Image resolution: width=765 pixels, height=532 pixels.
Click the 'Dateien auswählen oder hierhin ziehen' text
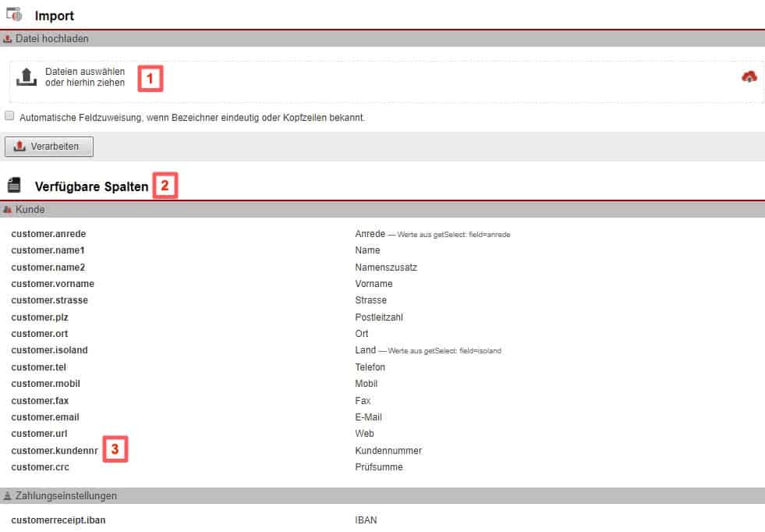click(85, 77)
